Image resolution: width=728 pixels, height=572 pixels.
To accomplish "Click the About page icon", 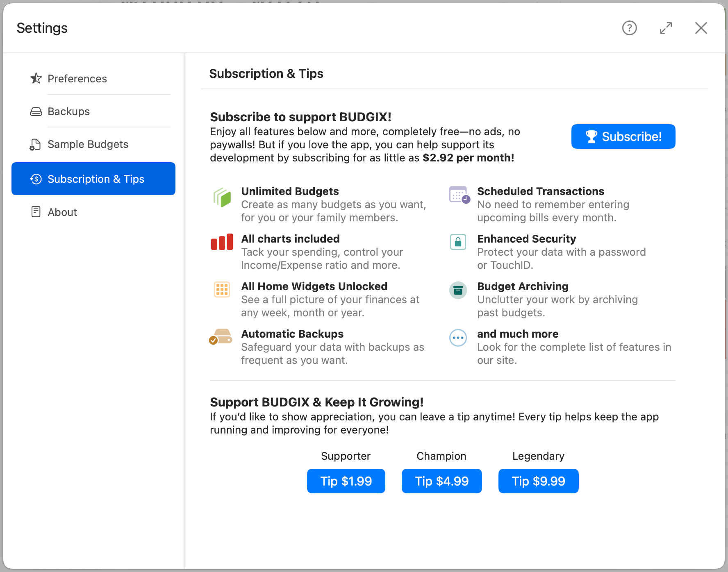I will pyautogui.click(x=36, y=212).
